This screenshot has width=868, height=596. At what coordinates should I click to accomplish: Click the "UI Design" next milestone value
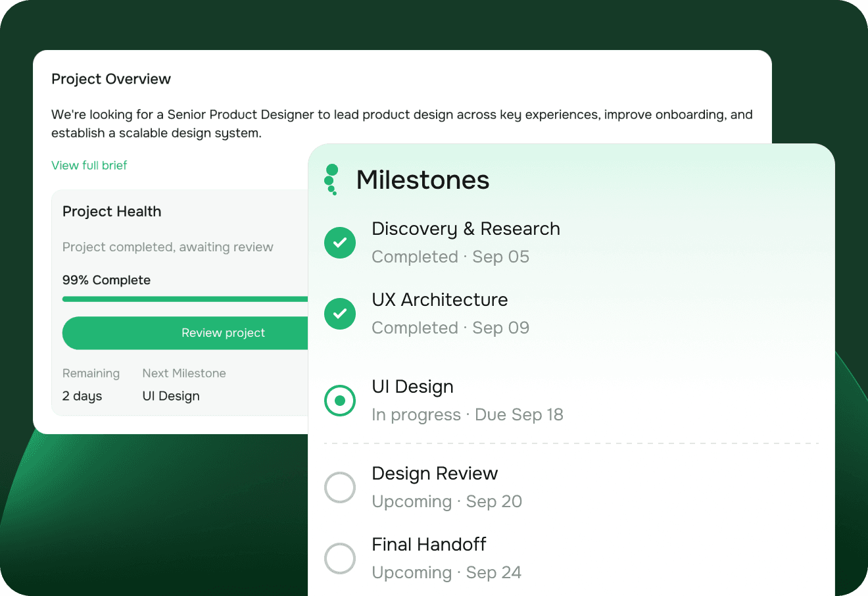point(171,396)
